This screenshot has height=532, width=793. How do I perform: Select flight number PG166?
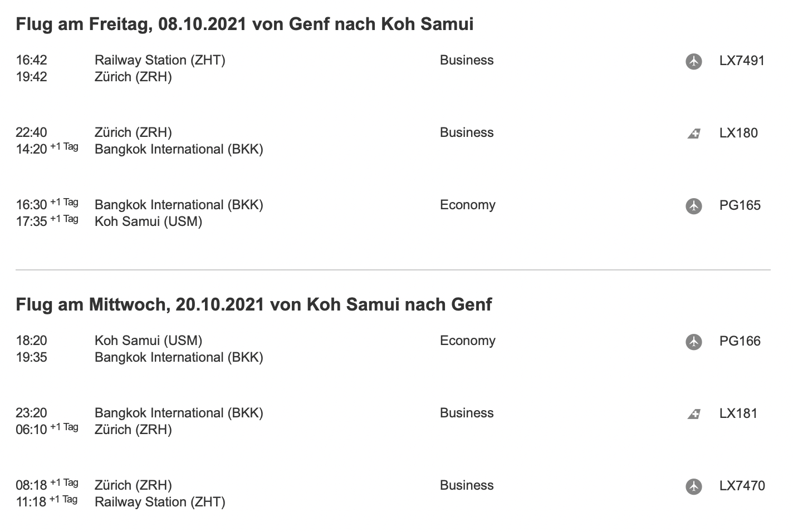click(740, 341)
